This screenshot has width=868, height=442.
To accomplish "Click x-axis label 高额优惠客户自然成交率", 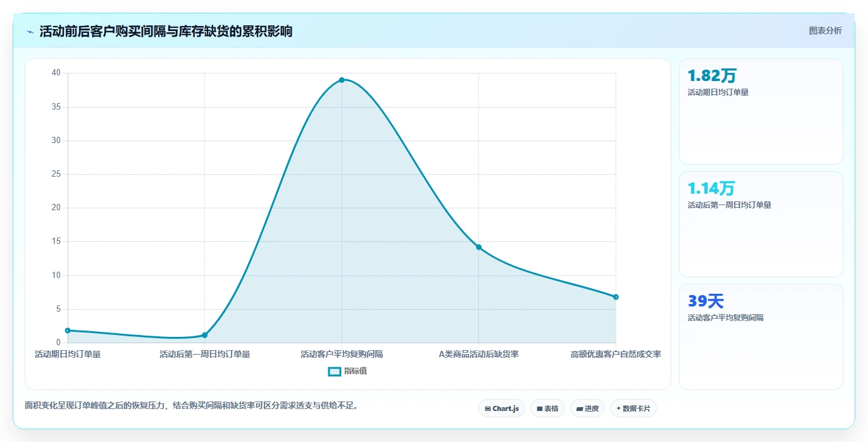I will (616, 354).
